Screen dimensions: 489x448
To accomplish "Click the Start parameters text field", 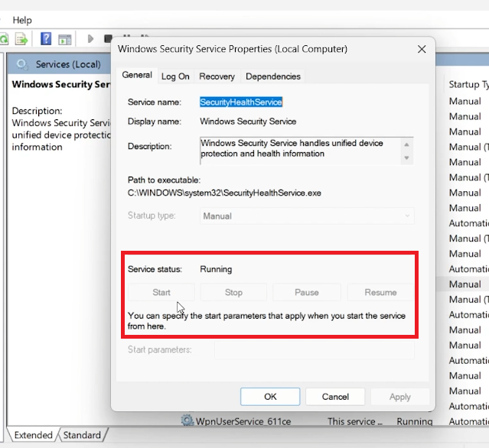I will point(314,349).
